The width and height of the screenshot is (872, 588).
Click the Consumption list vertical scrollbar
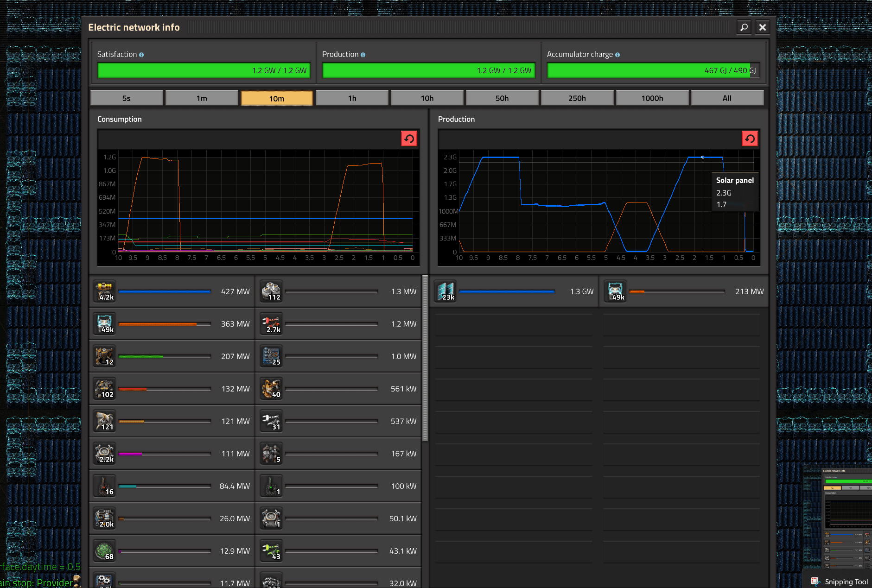click(425, 358)
